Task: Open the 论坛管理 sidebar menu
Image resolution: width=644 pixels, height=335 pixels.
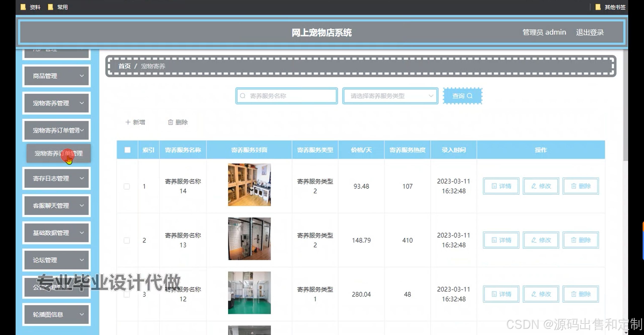Action: coord(57,260)
